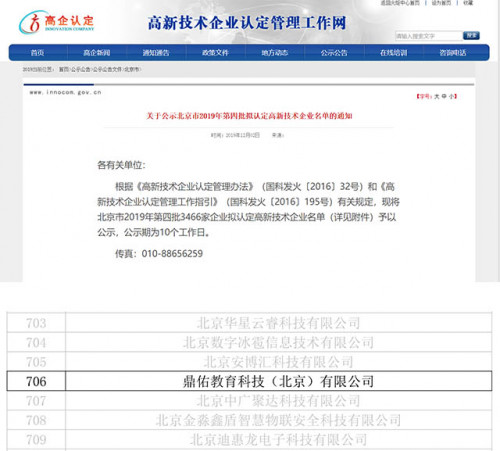The width and height of the screenshot is (500, 451).
Task: Open the 地方动态 nav tab
Action: click(275, 53)
